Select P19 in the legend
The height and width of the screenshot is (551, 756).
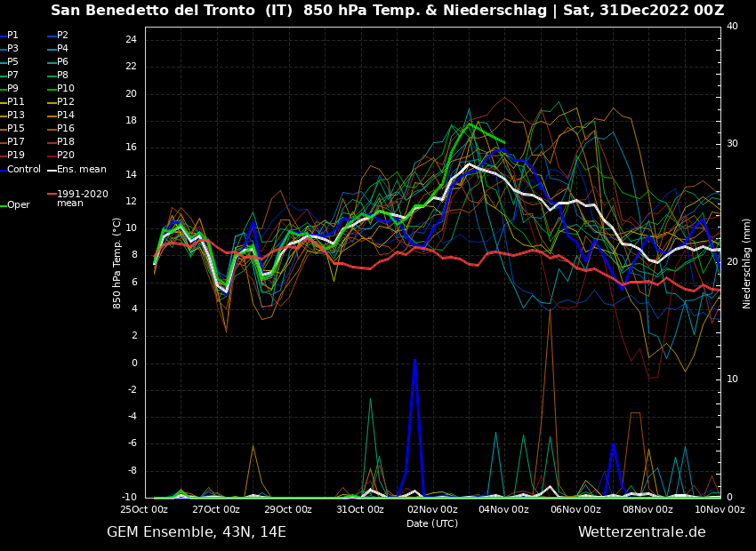15,156
